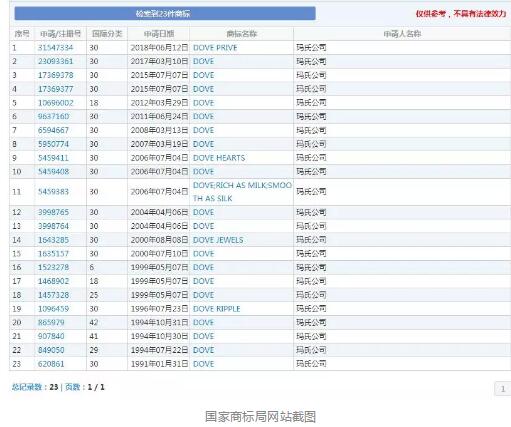Viewport: 511px width, 427px height.
Task: Open registration number 1523278 link
Action: (53, 267)
